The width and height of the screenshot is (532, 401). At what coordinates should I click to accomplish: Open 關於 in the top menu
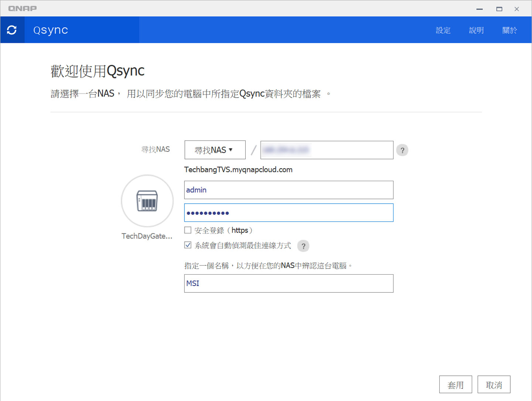(x=509, y=30)
